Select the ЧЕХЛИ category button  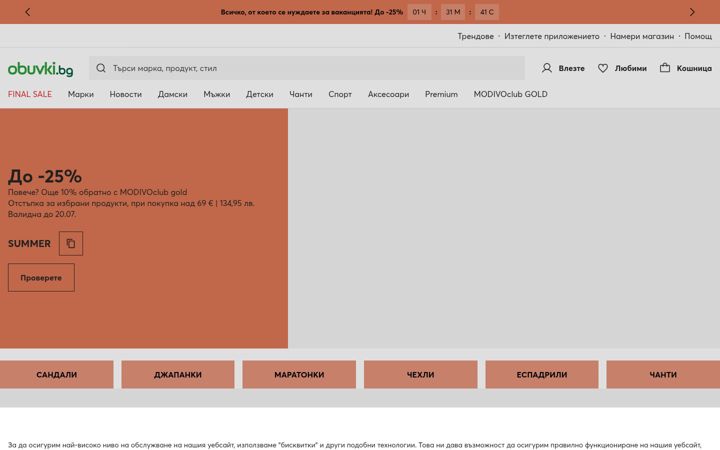[x=421, y=374]
